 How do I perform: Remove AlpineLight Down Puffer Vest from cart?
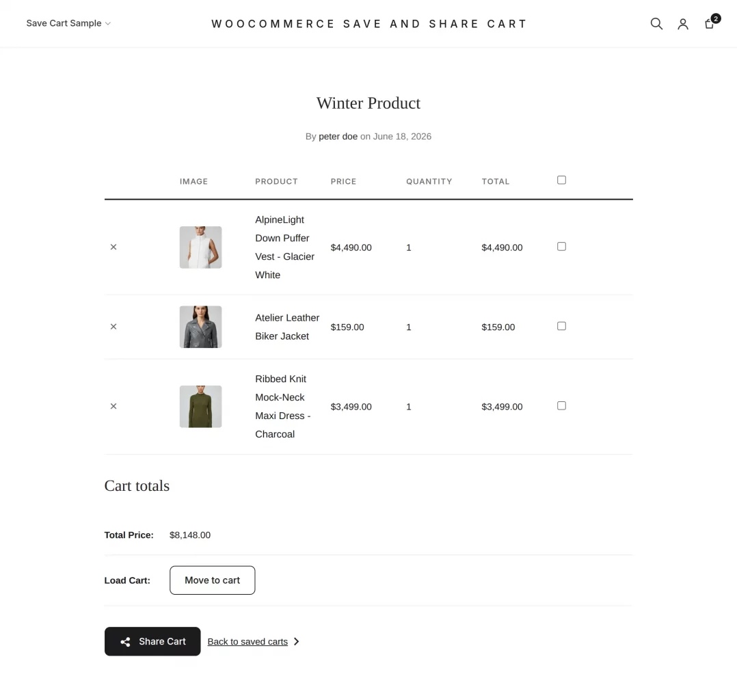point(113,247)
